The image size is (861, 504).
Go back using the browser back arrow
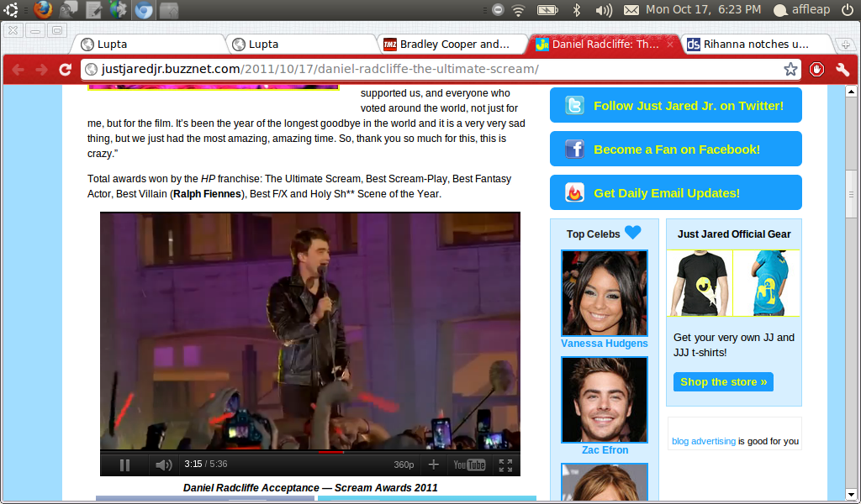click(x=18, y=69)
